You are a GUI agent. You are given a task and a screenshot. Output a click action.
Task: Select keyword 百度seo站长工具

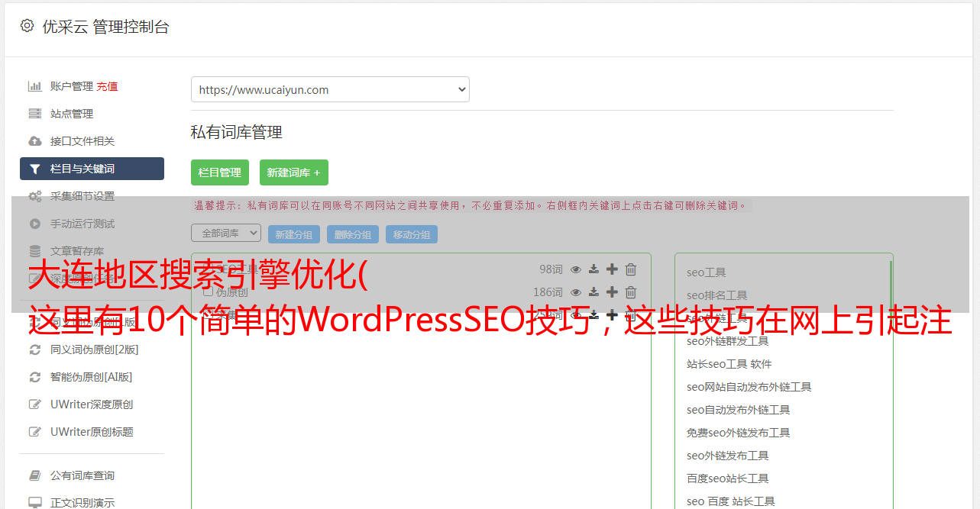tap(728, 478)
